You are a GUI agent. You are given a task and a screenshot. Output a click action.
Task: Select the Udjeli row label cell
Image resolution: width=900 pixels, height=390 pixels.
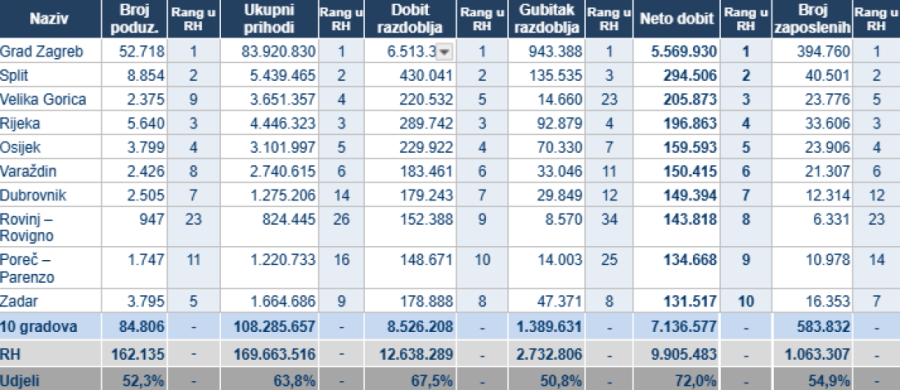[x=50, y=380]
